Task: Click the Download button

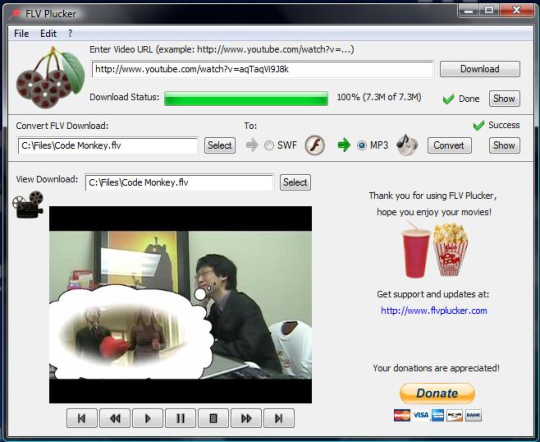Action: tap(480, 69)
